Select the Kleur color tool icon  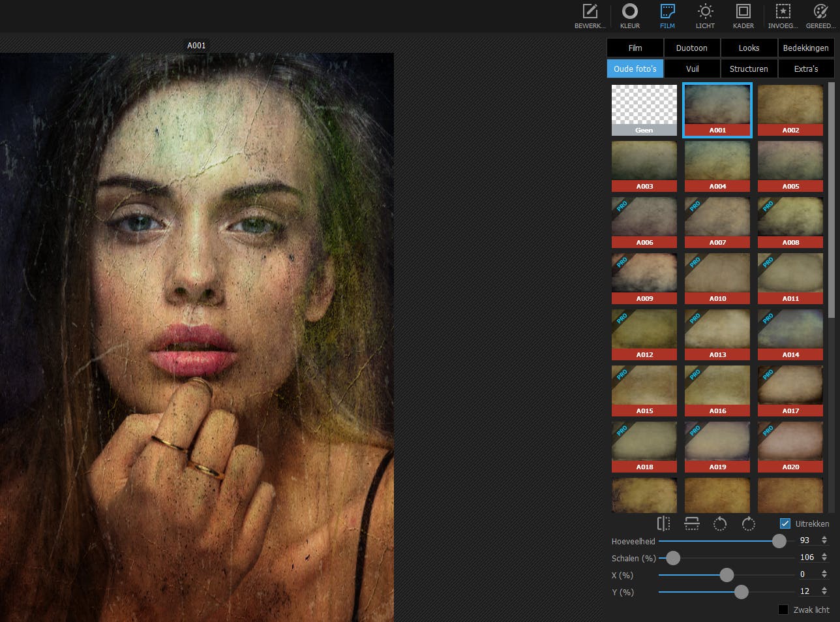click(629, 16)
